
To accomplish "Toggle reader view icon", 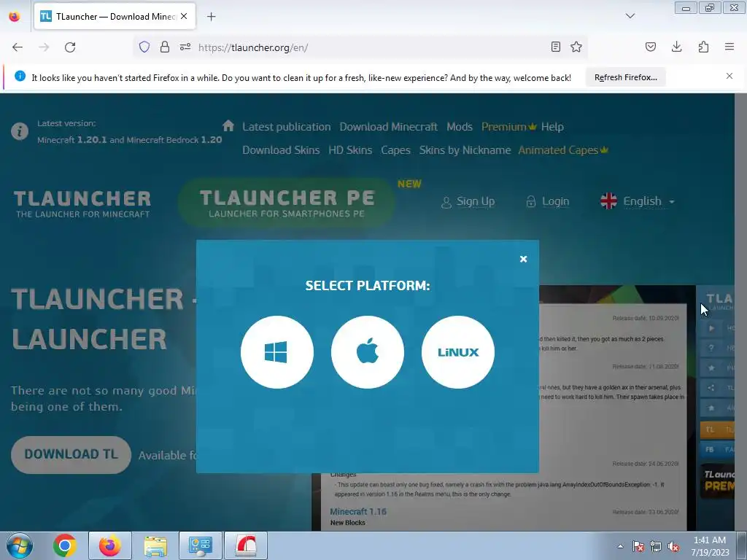I will tap(555, 47).
